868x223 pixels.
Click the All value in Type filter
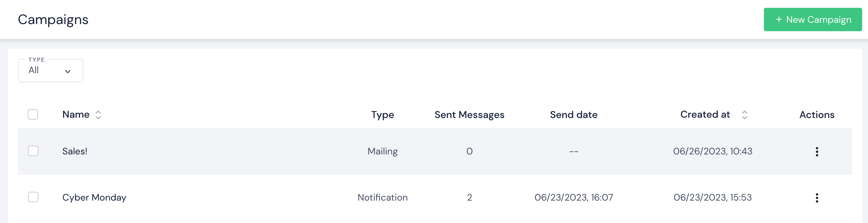(34, 71)
